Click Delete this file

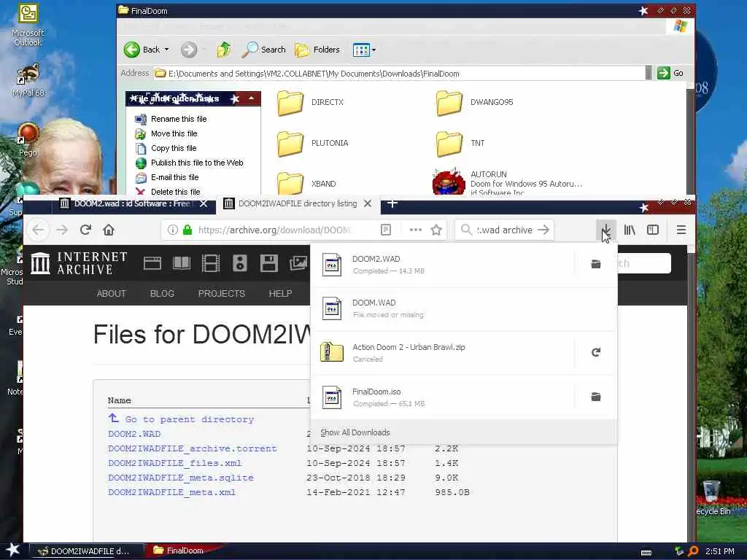(175, 192)
